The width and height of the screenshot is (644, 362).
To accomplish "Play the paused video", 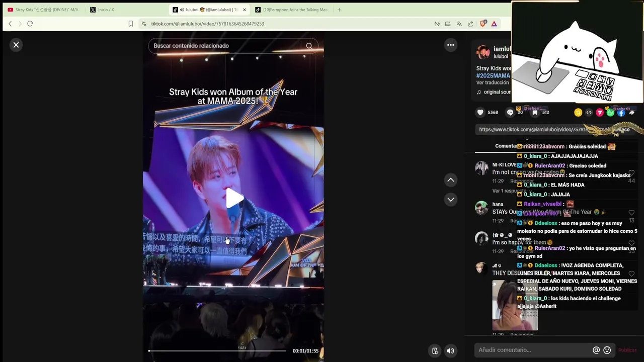I will coord(233,198).
